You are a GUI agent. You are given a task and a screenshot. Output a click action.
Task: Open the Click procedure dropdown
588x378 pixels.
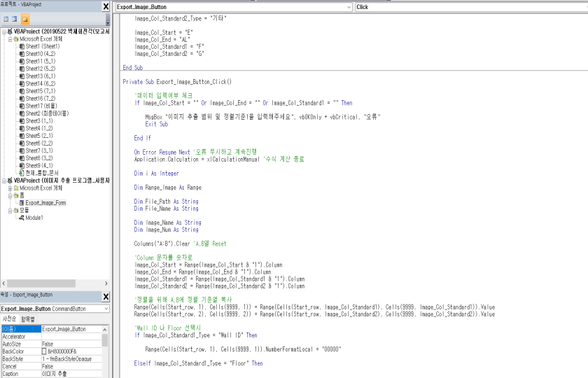point(469,7)
